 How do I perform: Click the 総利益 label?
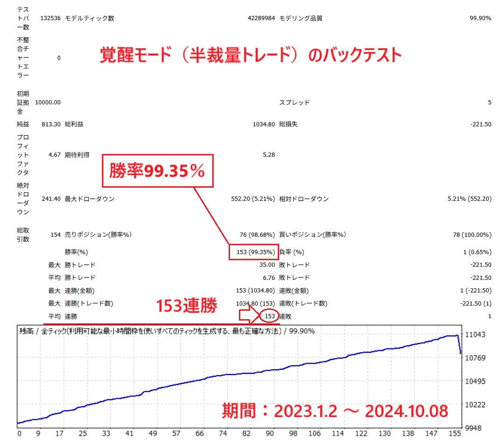point(74,124)
